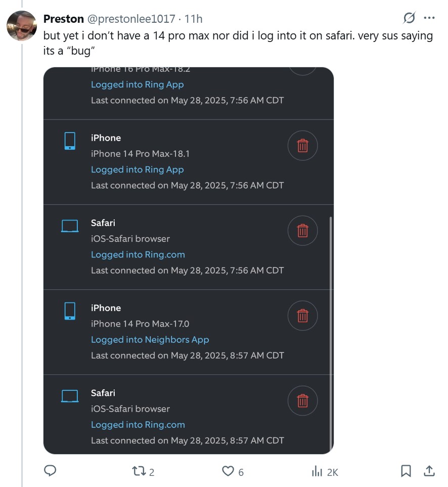Click the 11h timestamp link
448x487 pixels.
[194, 19]
